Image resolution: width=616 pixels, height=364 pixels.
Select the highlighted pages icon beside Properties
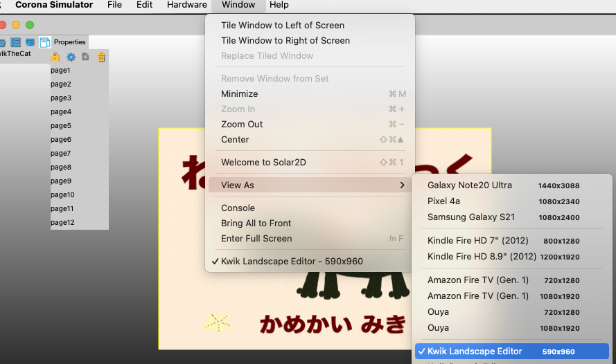[x=45, y=42]
